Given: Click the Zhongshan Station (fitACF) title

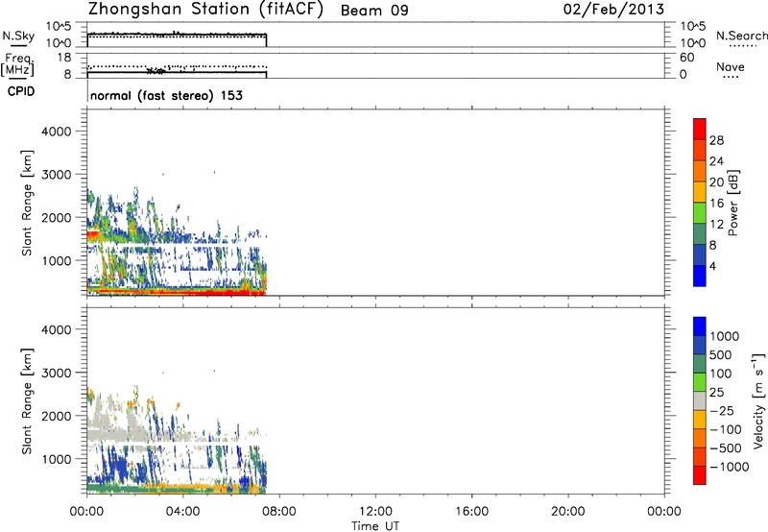Looking at the screenshot, I should [x=205, y=10].
